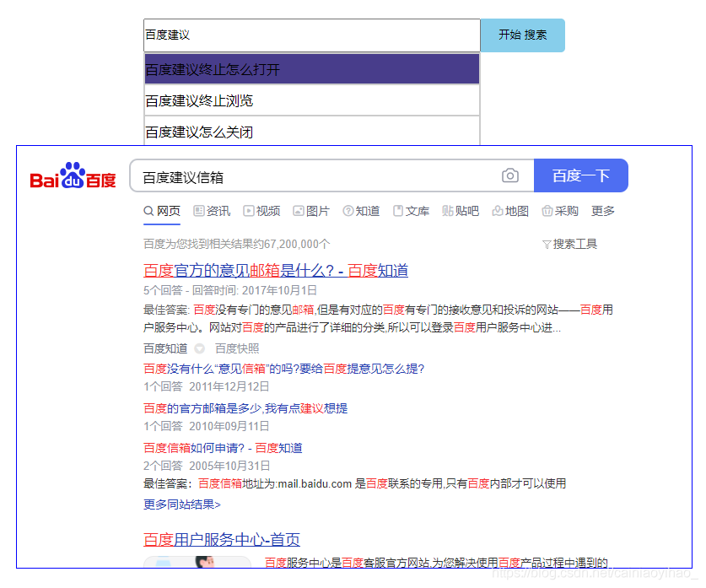
Task: Select suggestion 百度建议终止浏览
Action: [311, 100]
